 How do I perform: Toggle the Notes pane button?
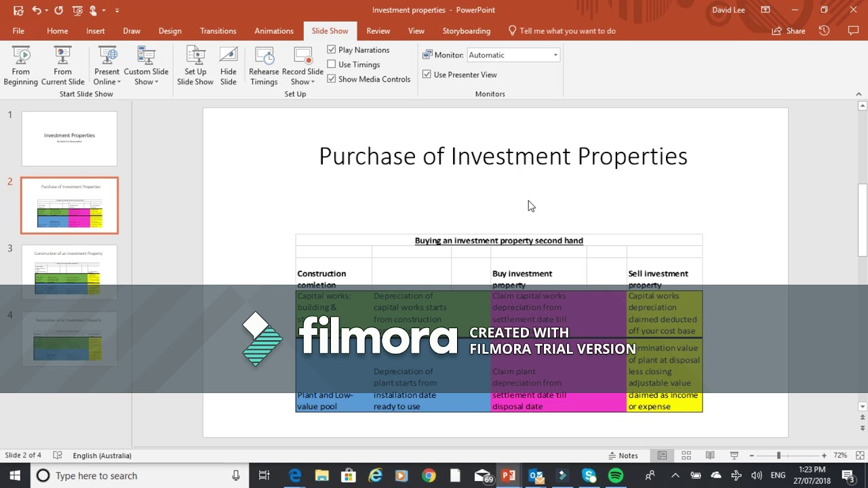tap(623, 455)
